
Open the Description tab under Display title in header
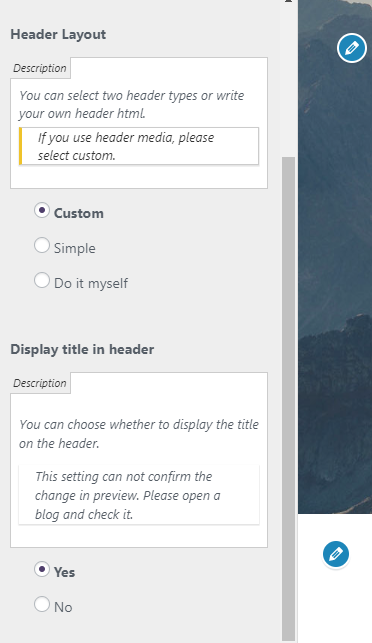pyautogui.click(x=40, y=383)
